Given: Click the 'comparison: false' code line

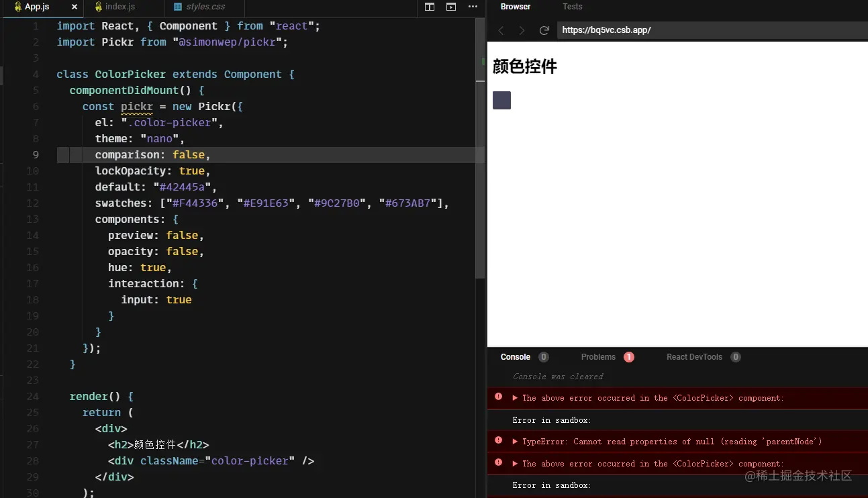Looking at the screenshot, I should coord(152,155).
